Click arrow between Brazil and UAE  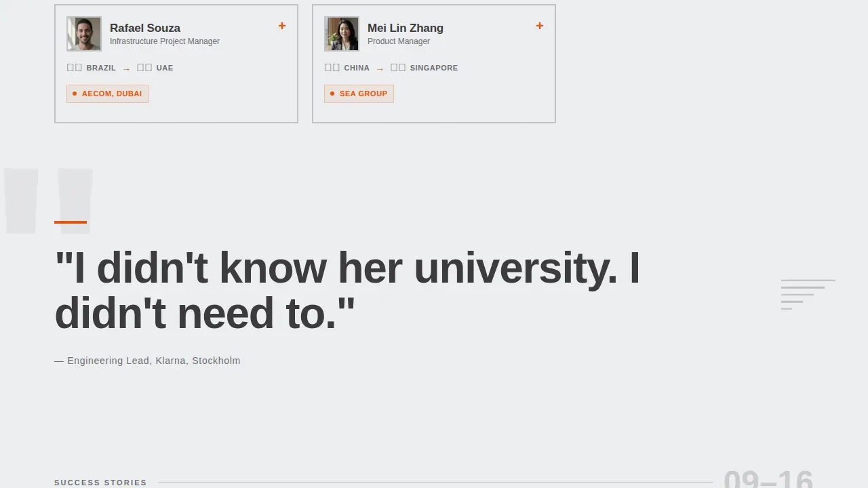(126, 68)
